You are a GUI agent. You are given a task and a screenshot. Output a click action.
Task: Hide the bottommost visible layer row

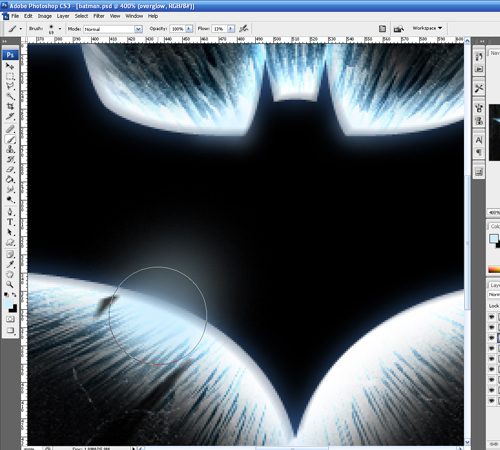click(492, 401)
